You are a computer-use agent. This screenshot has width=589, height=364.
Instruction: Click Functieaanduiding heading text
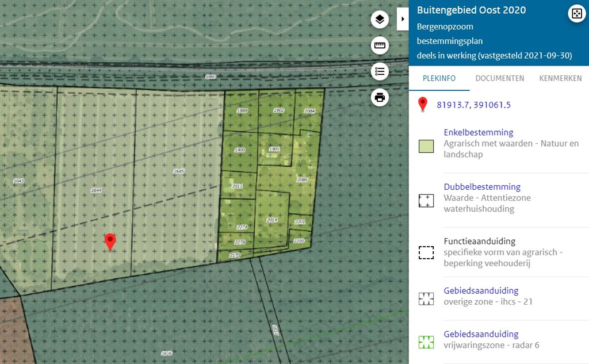479,241
